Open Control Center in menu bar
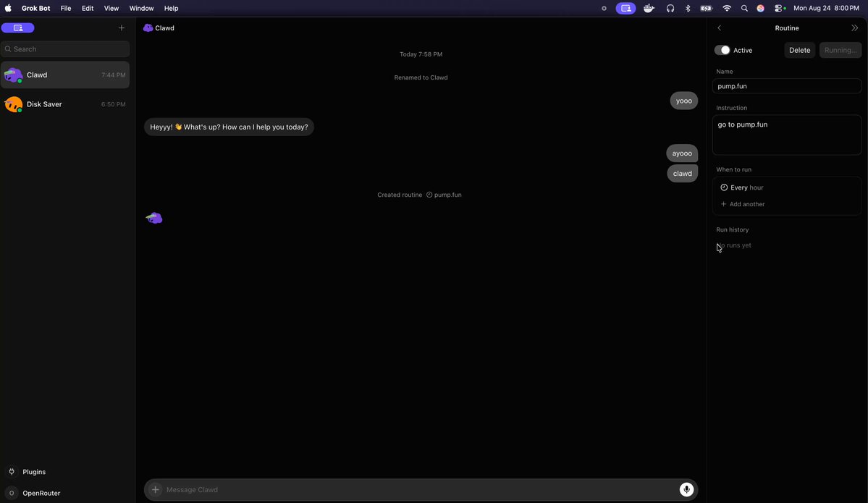 (780, 8)
